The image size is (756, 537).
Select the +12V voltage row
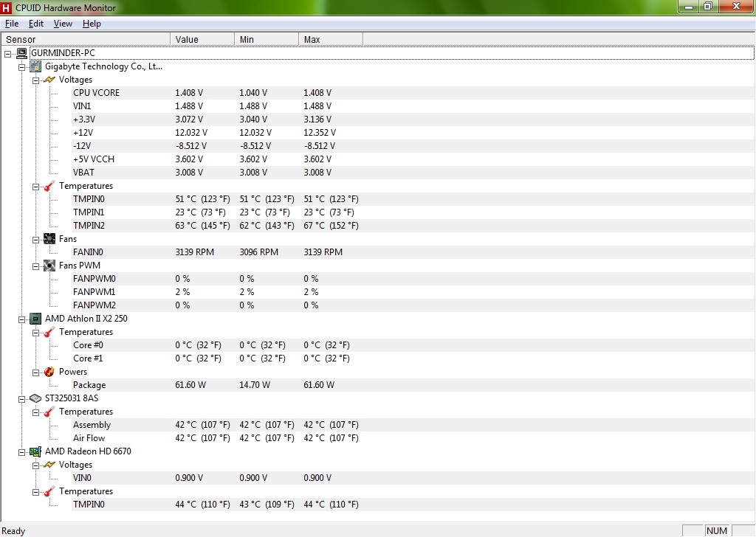tap(413, 133)
